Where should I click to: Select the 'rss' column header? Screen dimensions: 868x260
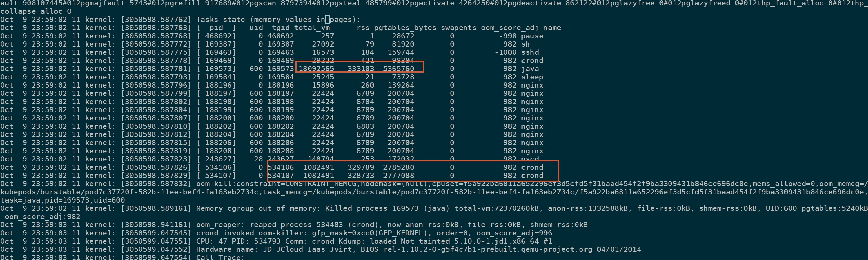click(x=363, y=28)
